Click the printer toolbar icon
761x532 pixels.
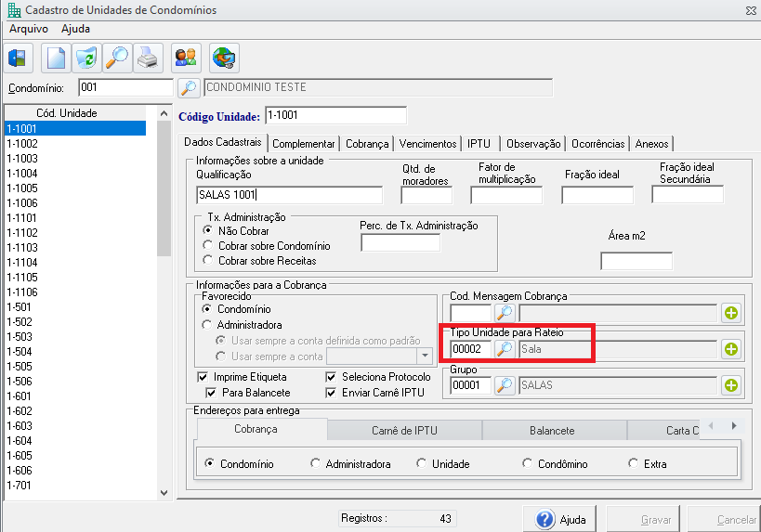[x=148, y=58]
